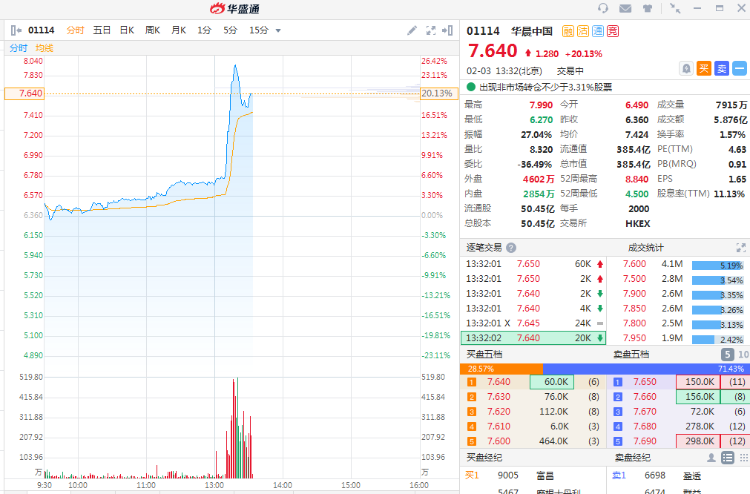Image resolution: width=750 pixels, height=494 pixels.
Task: Click bid 1 price 7.640 row
Action: point(533,382)
